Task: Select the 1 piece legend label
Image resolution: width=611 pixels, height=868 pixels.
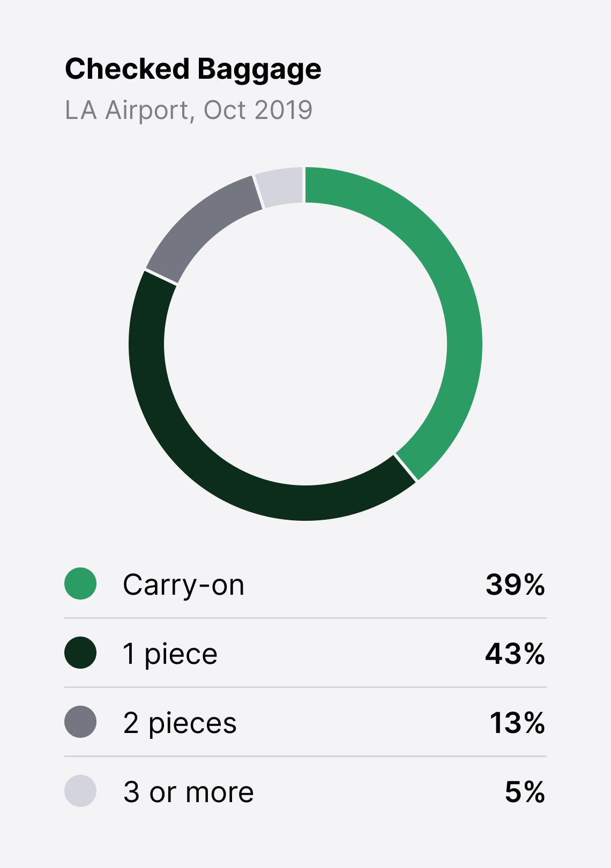Action: (170, 654)
